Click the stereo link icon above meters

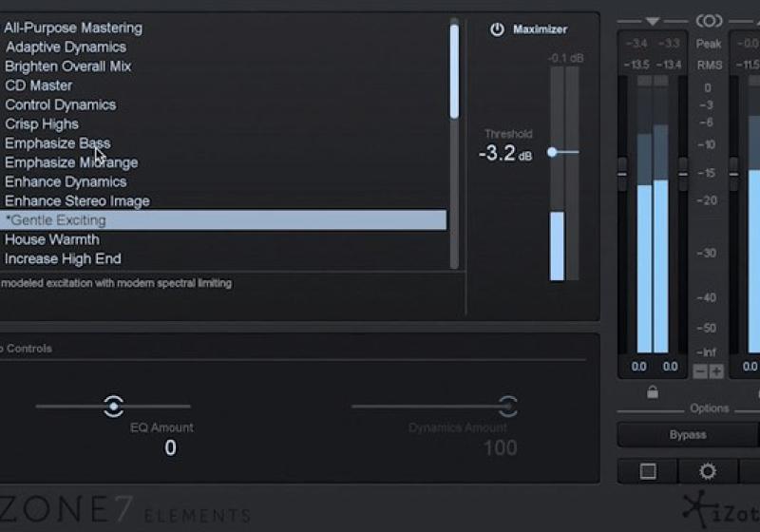(x=709, y=21)
